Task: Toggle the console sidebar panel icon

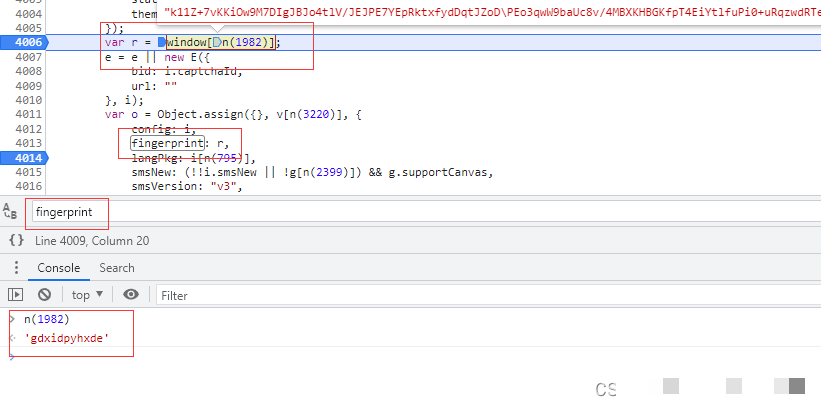Action: click(15, 295)
